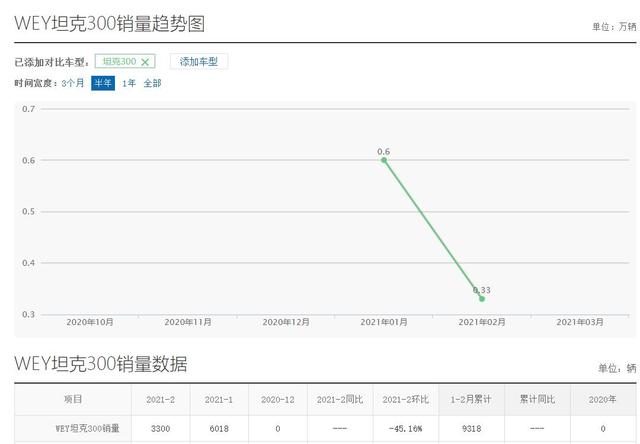Click the -45.16% cell

[x=405, y=428]
